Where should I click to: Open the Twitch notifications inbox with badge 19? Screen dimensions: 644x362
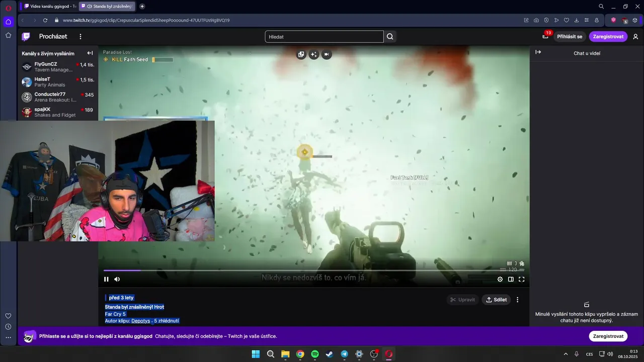click(x=546, y=36)
